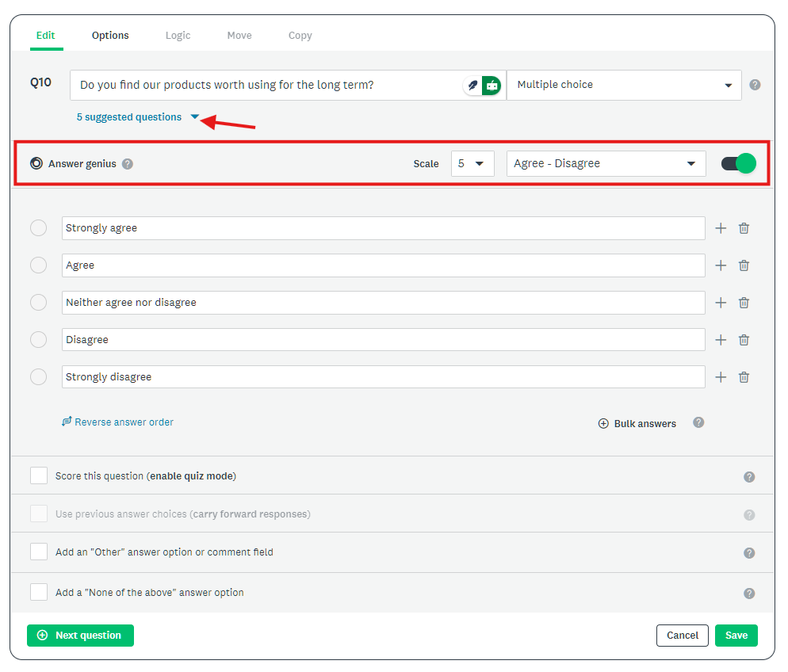This screenshot has height=672, width=788.
Task: Check Add a "None of the above" option
Action: click(39, 592)
